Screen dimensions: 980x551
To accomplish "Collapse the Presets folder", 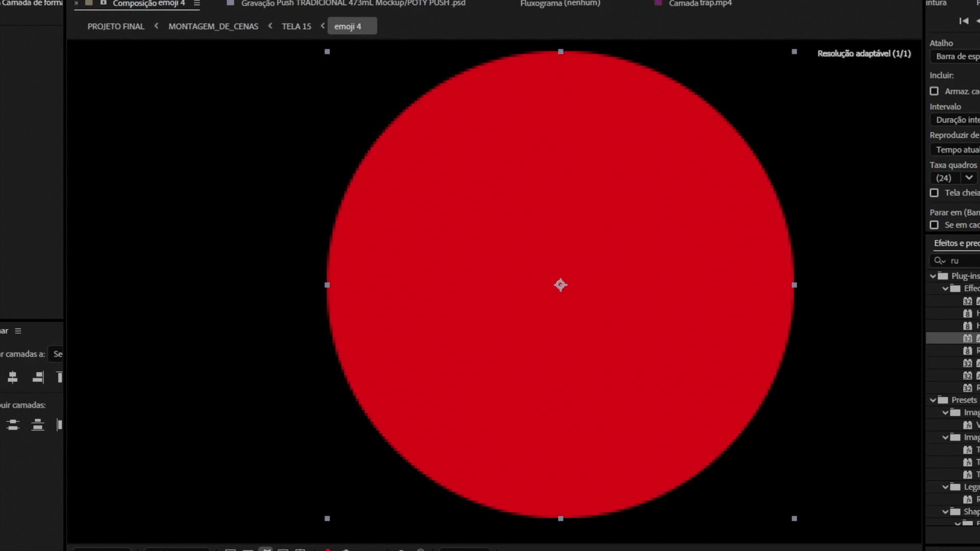I will (x=933, y=400).
